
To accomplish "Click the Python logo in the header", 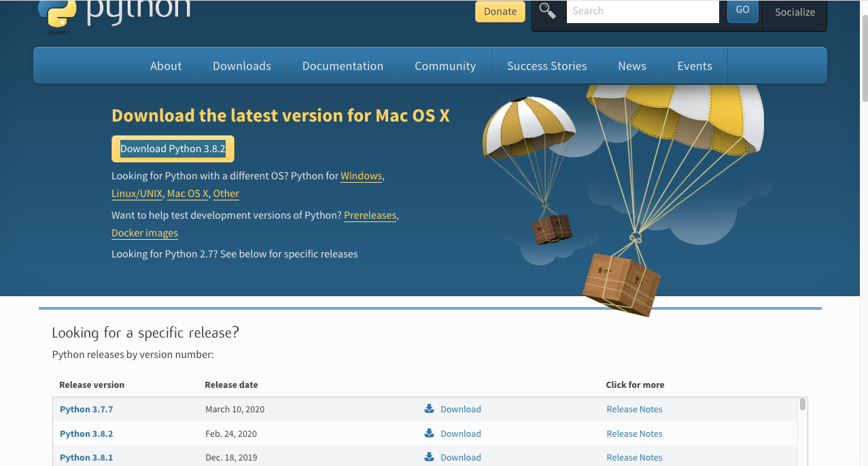I will click(114, 14).
